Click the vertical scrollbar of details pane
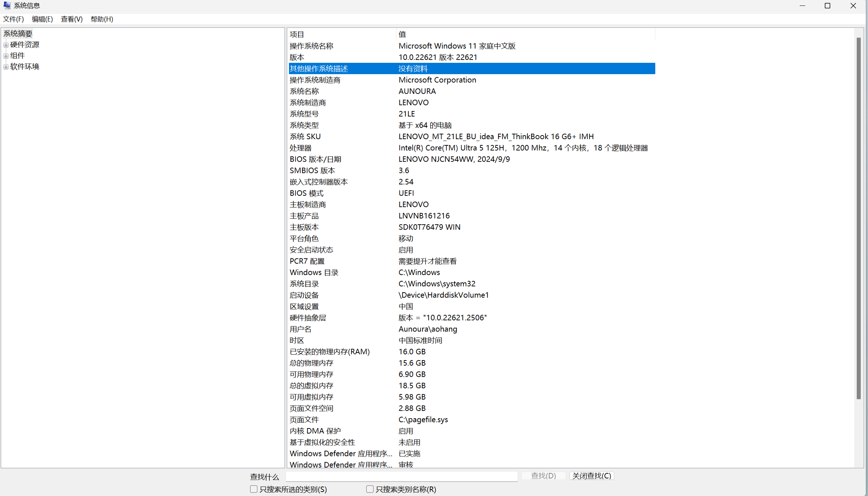Image resolution: width=868 pixels, height=496 pixels. point(858,218)
